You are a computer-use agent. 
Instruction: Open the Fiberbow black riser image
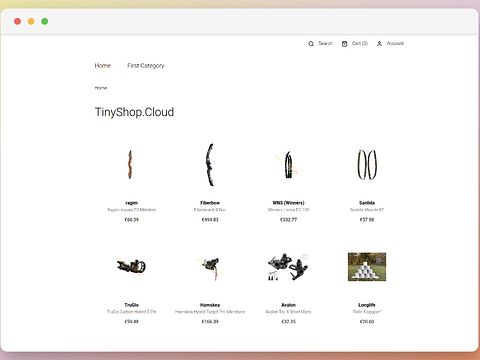(210, 165)
